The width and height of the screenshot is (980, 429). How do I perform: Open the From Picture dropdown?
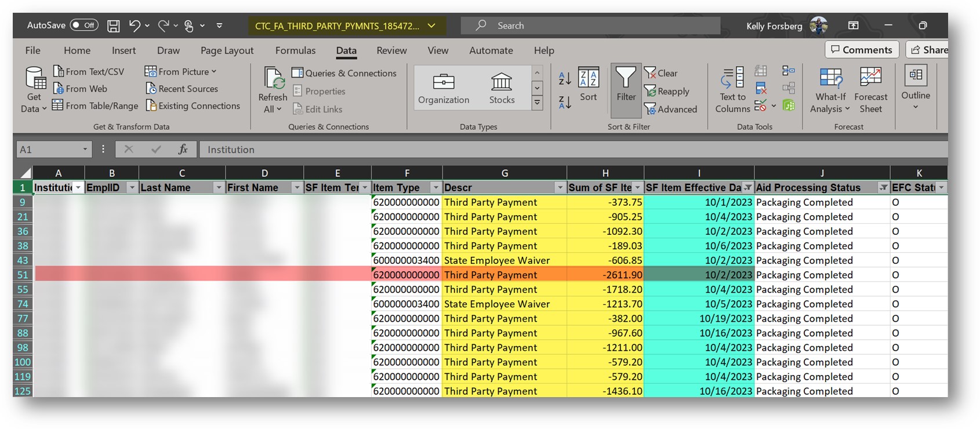180,71
